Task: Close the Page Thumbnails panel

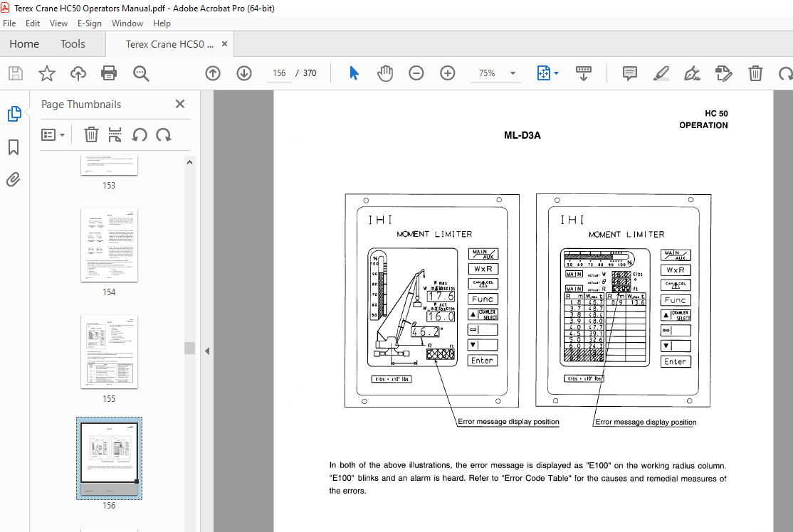Action: (x=180, y=104)
